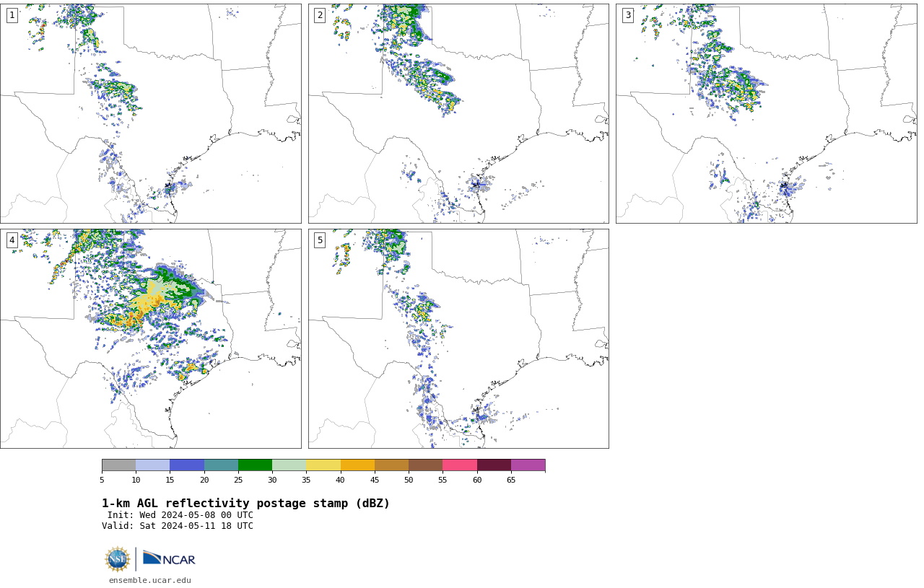Click the colorbar tick label '35'
Image resolution: width=924 pixels, height=588 pixels.
(306, 480)
